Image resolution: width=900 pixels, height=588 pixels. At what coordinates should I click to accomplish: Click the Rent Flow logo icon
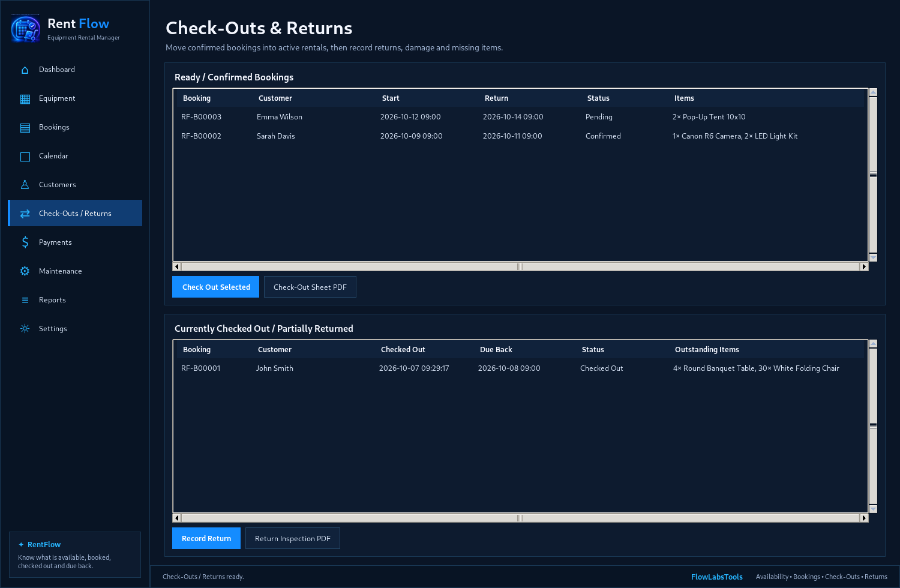click(26, 28)
